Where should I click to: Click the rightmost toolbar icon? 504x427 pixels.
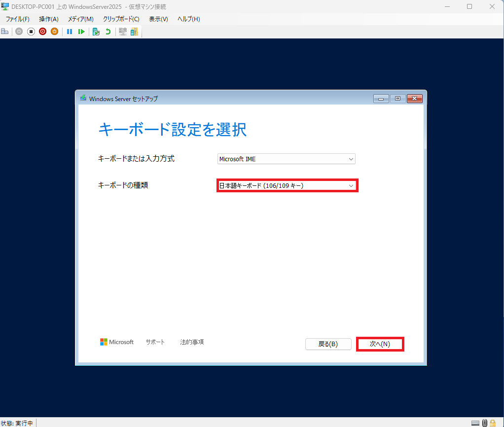coord(134,32)
